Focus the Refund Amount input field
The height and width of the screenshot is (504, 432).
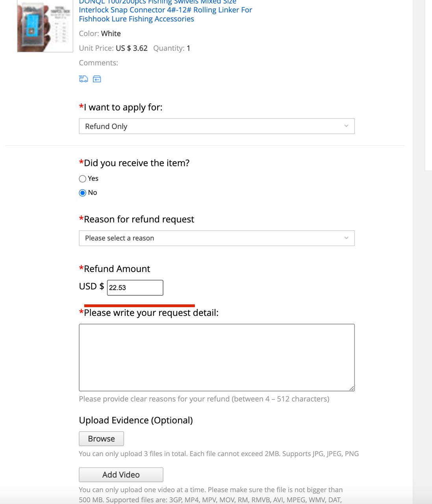coord(135,288)
